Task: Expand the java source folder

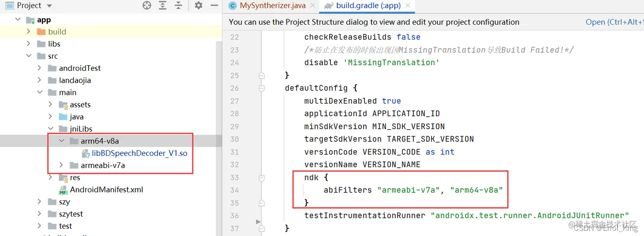Action: pos(50,117)
